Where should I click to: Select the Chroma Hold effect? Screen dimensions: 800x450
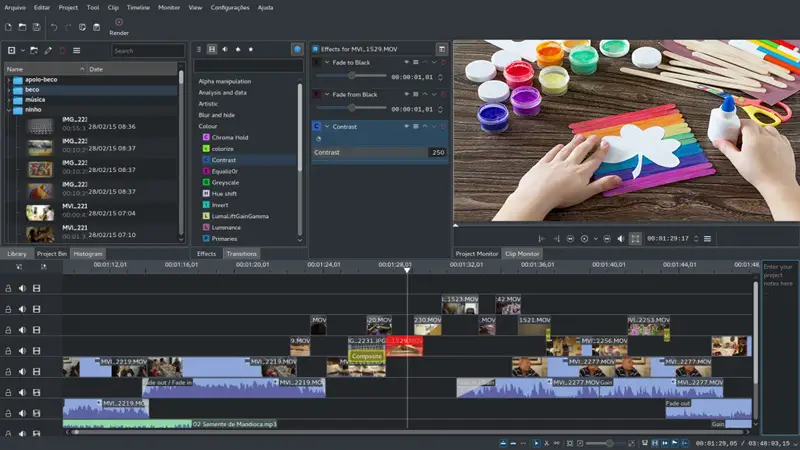231,136
